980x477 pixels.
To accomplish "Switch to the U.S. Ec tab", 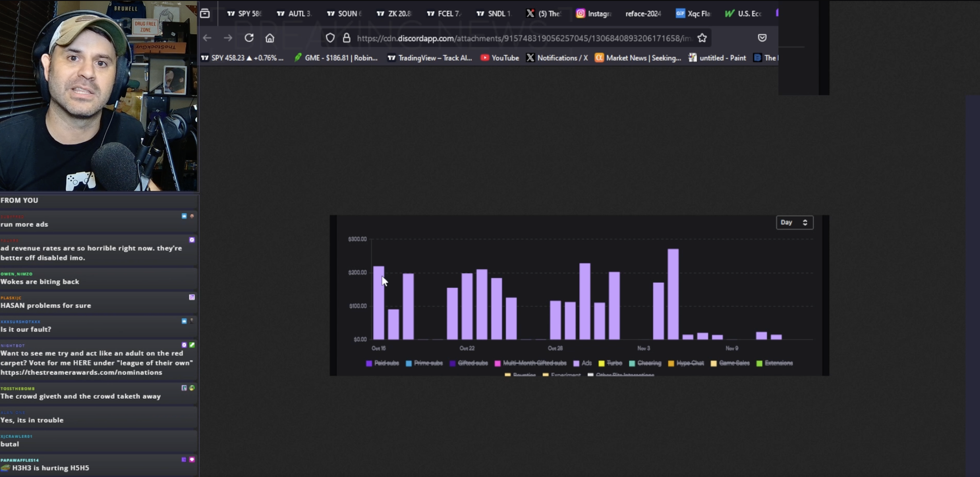I will (x=743, y=14).
